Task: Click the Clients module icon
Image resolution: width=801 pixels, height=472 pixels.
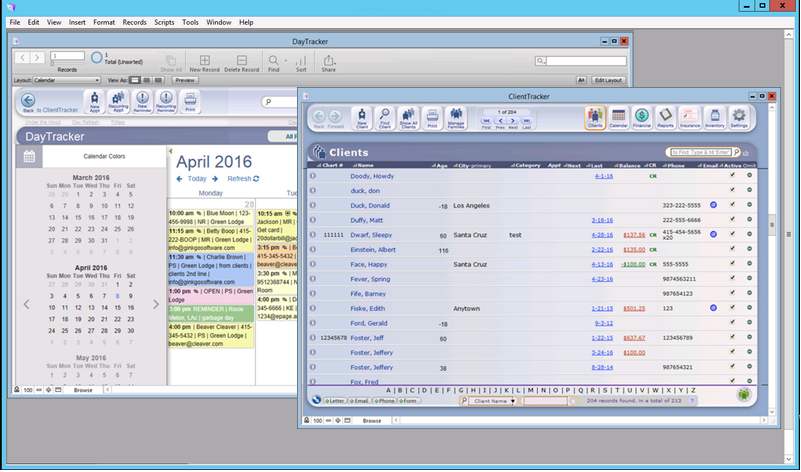Action: tap(595, 117)
